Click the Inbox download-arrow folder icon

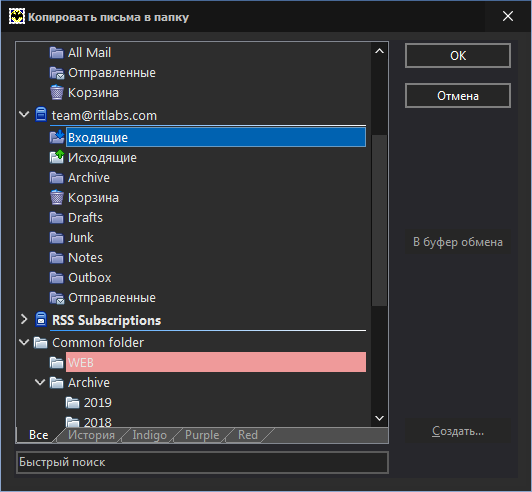57,137
